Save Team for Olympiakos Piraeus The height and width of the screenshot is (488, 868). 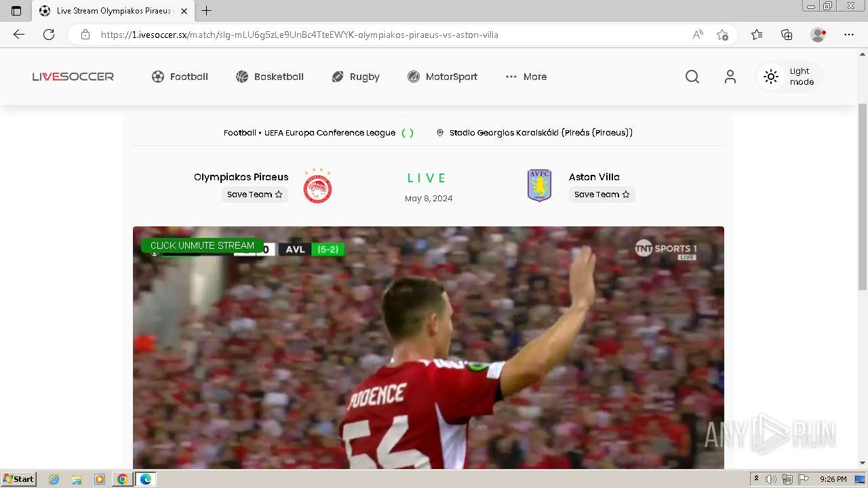255,195
